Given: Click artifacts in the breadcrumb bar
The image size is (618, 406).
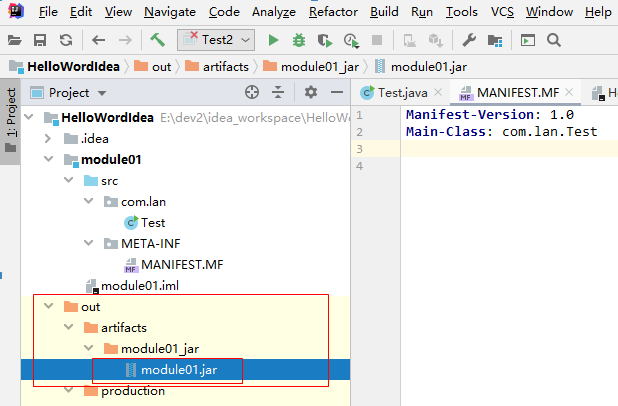Looking at the screenshot, I should coord(217,67).
